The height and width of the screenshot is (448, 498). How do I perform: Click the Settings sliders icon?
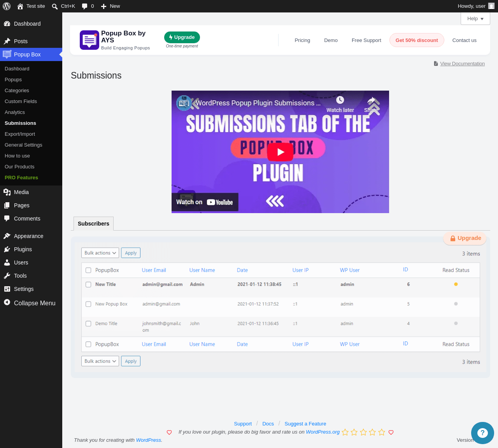(7, 289)
